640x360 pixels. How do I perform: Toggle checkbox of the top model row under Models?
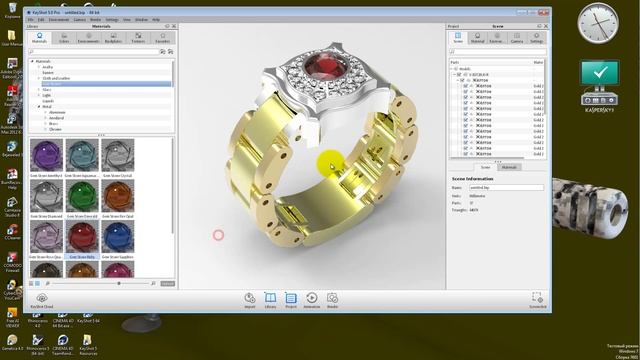pyautogui.click(x=460, y=75)
